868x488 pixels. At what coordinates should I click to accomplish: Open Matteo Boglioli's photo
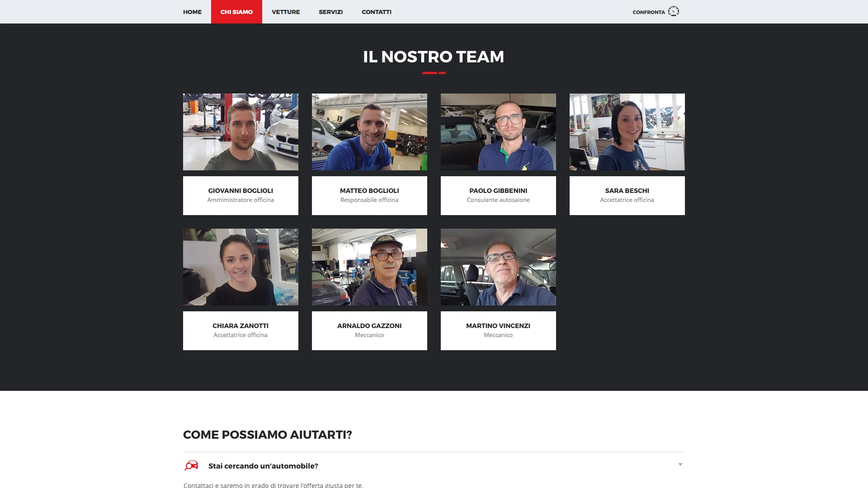click(369, 132)
